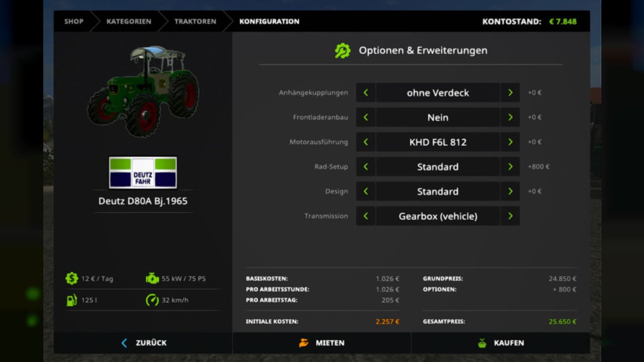Click the GRUNDPREIS value 24.850 €
This screenshot has height=362, width=644.
pyautogui.click(x=562, y=279)
